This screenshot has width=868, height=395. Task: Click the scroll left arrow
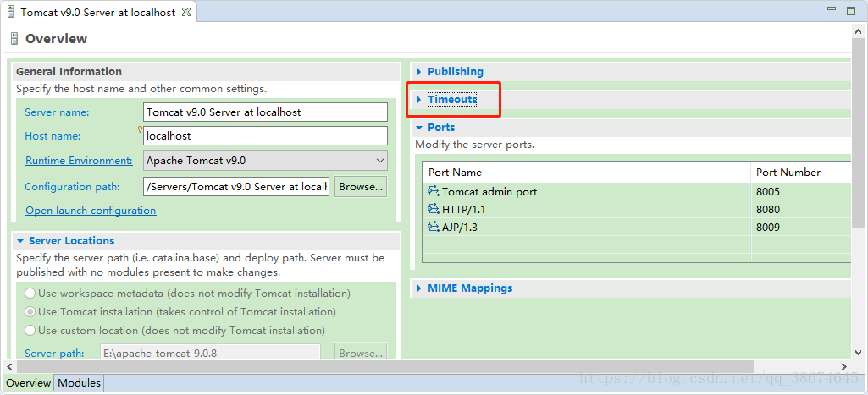pos(9,366)
